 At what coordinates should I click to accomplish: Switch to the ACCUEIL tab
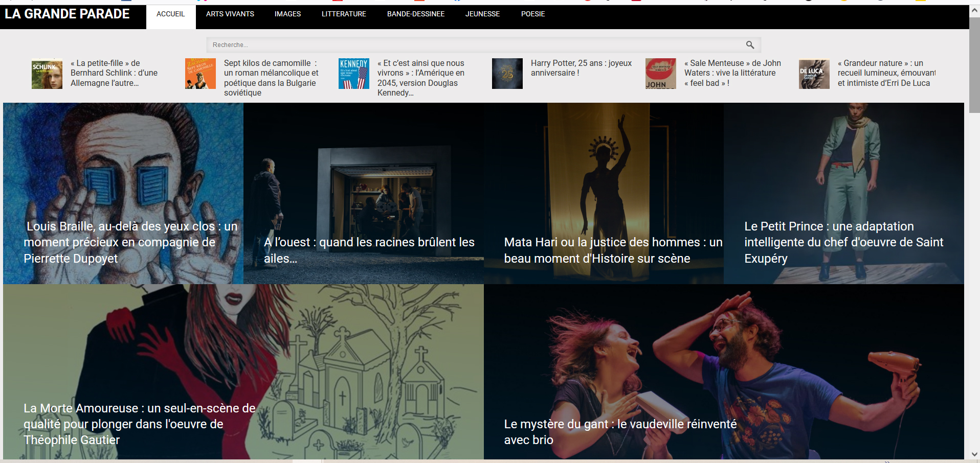pos(170,14)
